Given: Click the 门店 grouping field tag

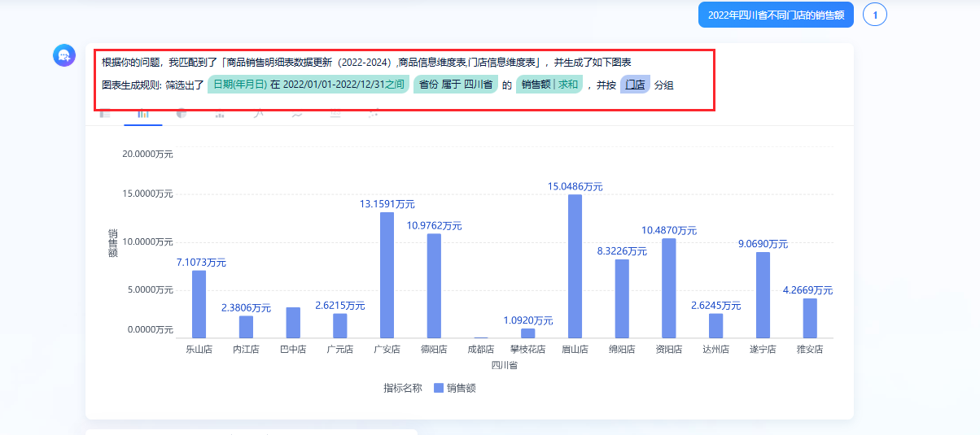Looking at the screenshot, I should click(x=635, y=85).
